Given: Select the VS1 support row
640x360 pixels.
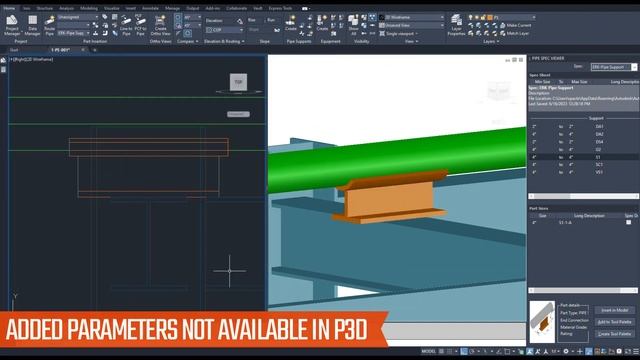Looking at the screenshot, I should click(x=584, y=172).
